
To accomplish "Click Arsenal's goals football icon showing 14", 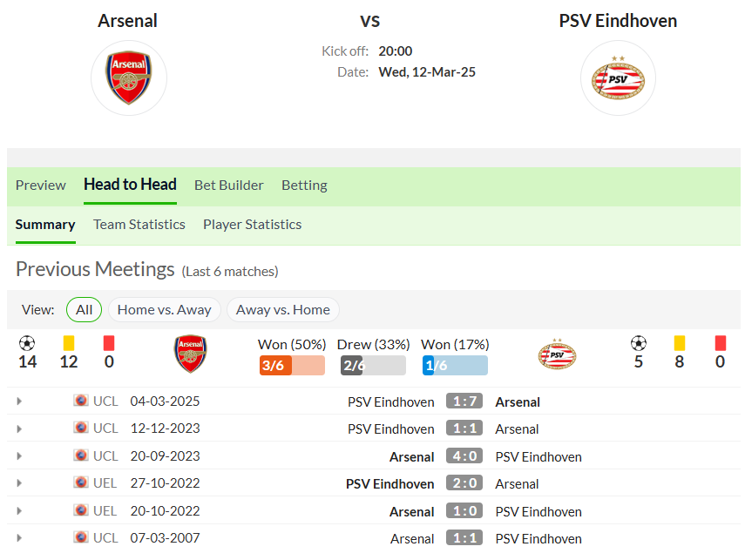I will [x=27, y=343].
